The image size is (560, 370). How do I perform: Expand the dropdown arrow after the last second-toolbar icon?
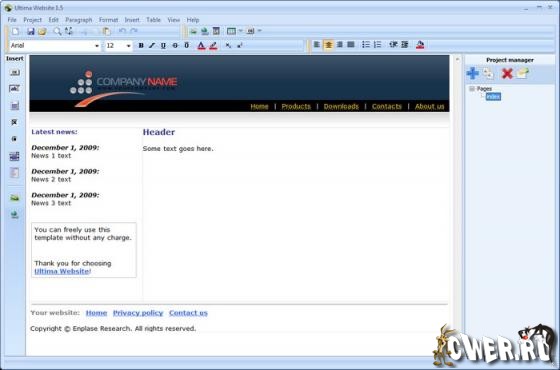tap(260, 31)
